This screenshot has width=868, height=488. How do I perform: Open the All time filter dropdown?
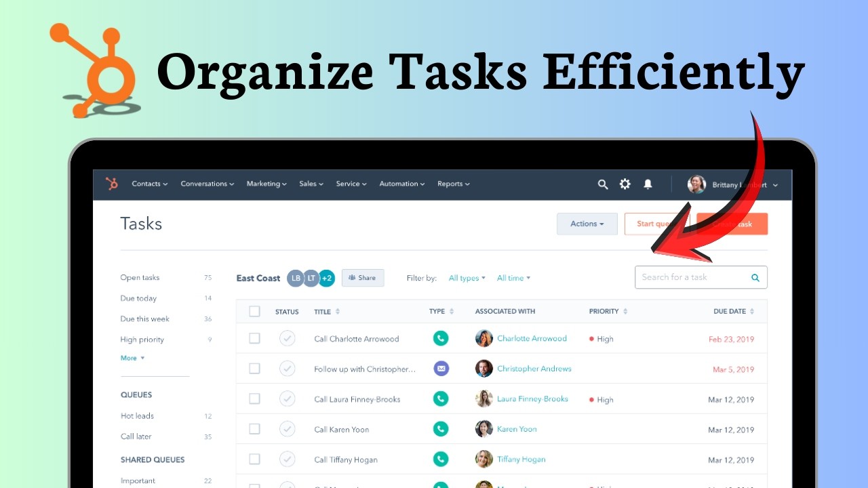[513, 278]
